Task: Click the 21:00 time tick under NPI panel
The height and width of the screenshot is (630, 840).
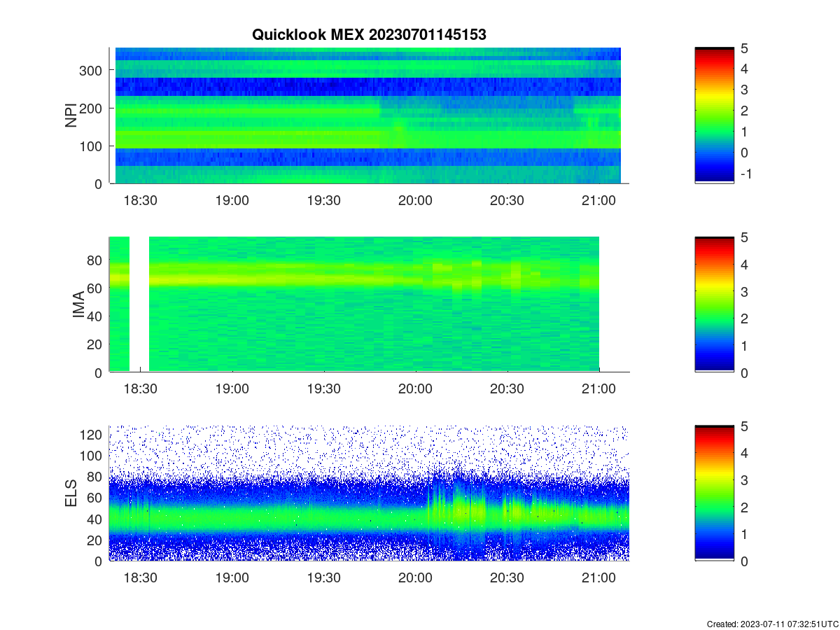Action: click(599, 200)
